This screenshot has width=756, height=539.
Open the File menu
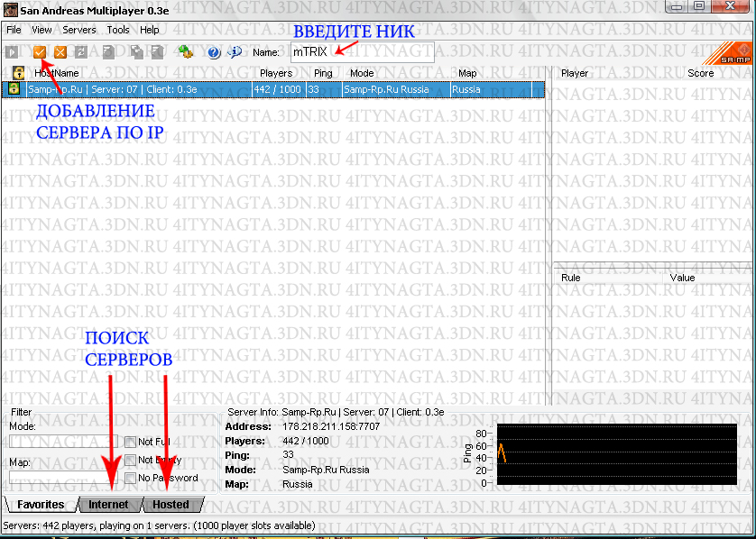pos(14,30)
